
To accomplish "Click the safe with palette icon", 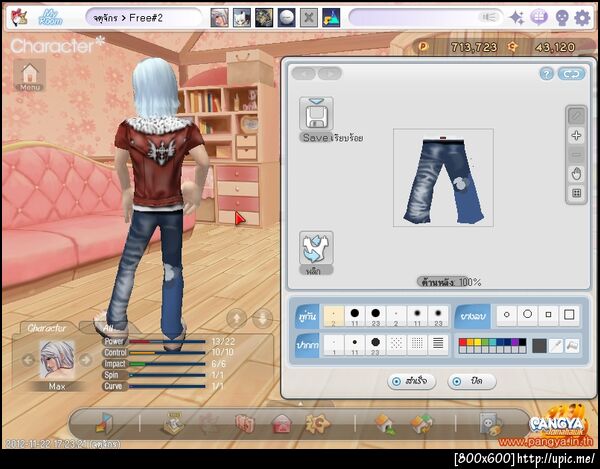I will coord(491,424).
